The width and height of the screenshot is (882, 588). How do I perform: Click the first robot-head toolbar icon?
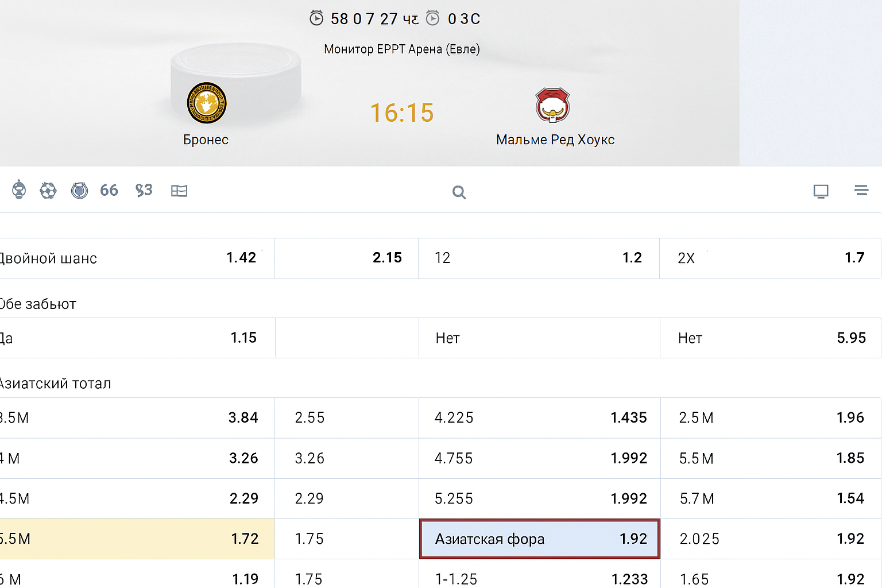pyautogui.click(x=19, y=189)
